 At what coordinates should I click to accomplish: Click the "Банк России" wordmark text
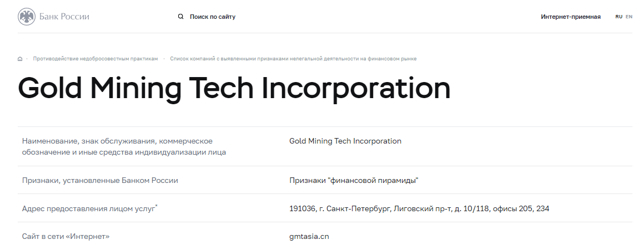point(64,17)
